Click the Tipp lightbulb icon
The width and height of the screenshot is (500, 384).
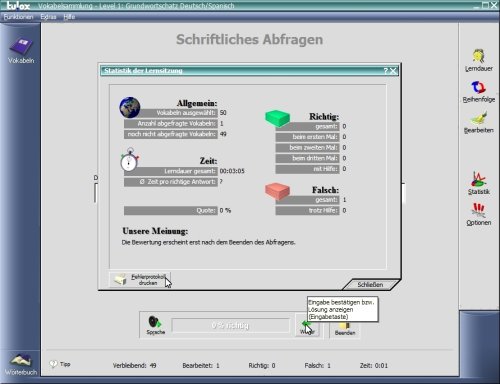[53, 364]
